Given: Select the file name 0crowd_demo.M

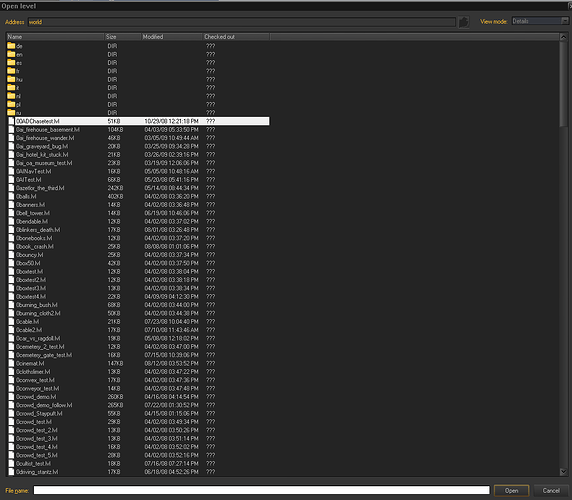Looking at the screenshot, I should [36, 397].
